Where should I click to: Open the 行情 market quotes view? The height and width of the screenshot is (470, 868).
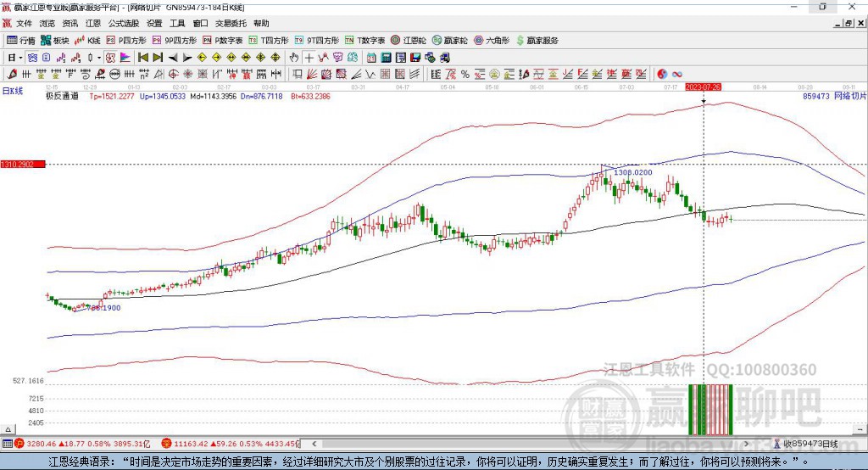coord(21,41)
